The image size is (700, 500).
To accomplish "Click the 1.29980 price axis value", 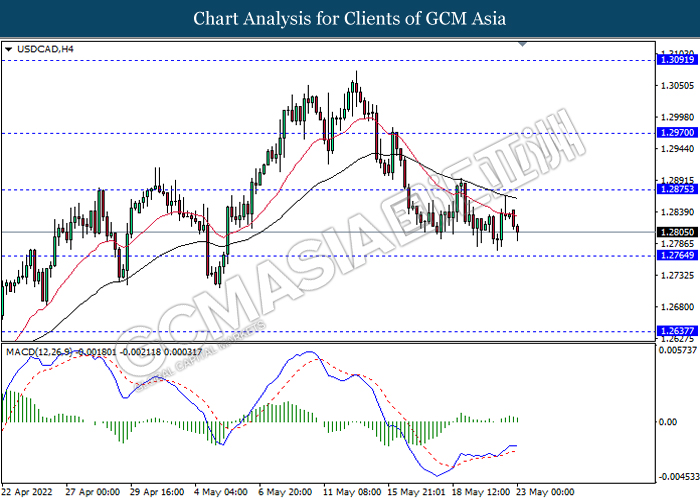I will 677,117.
